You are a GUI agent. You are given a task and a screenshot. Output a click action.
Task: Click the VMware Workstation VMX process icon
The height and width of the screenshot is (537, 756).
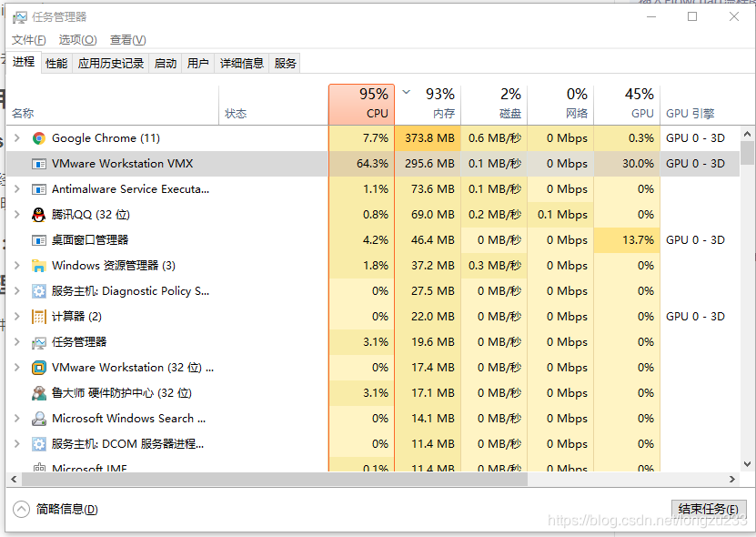39,164
